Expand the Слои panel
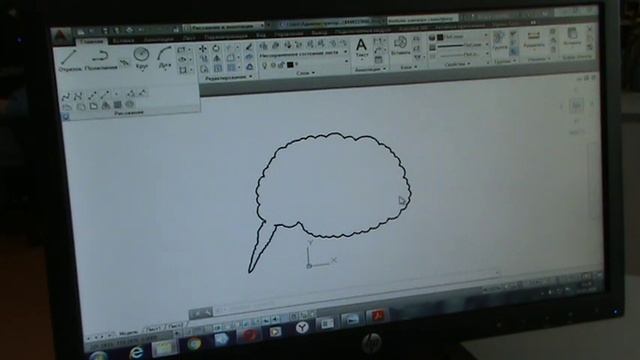640x360 pixels. coord(305,73)
